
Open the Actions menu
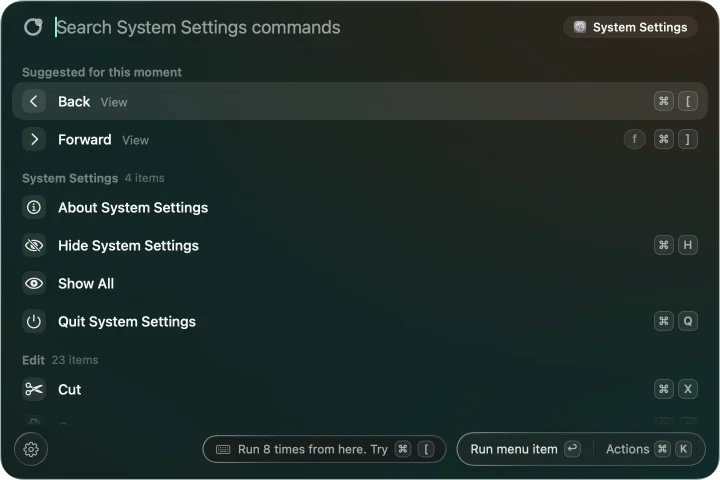point(647,449)
